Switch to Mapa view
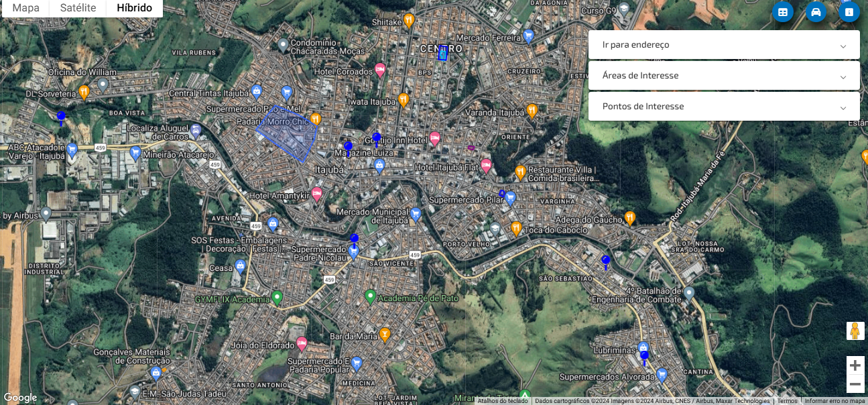868x405 pixels. pyautogui.click(x=26, y=9)
